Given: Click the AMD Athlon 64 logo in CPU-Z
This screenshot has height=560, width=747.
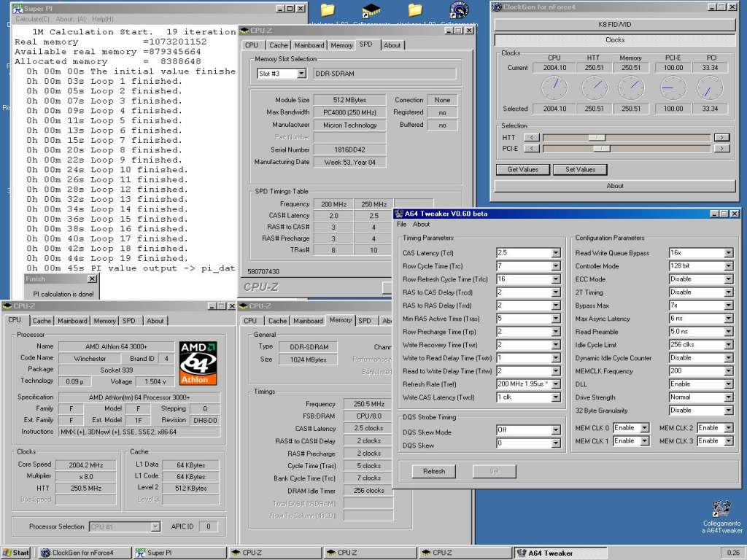Looking at the screenshot, I should [198, 363].
